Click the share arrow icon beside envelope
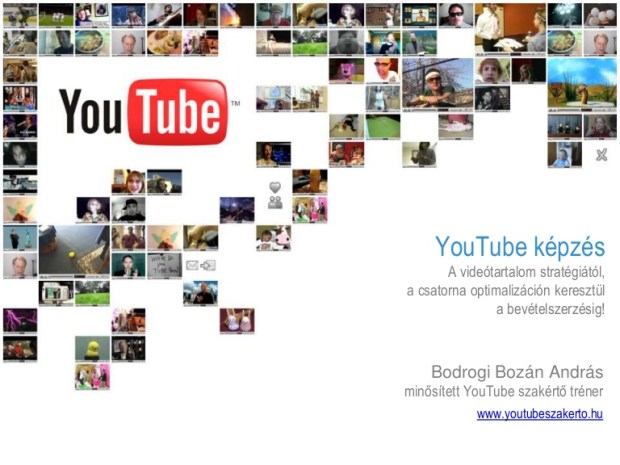Image resolution: width=620 pixels, height=465 pixels. [x=208, y=265]
